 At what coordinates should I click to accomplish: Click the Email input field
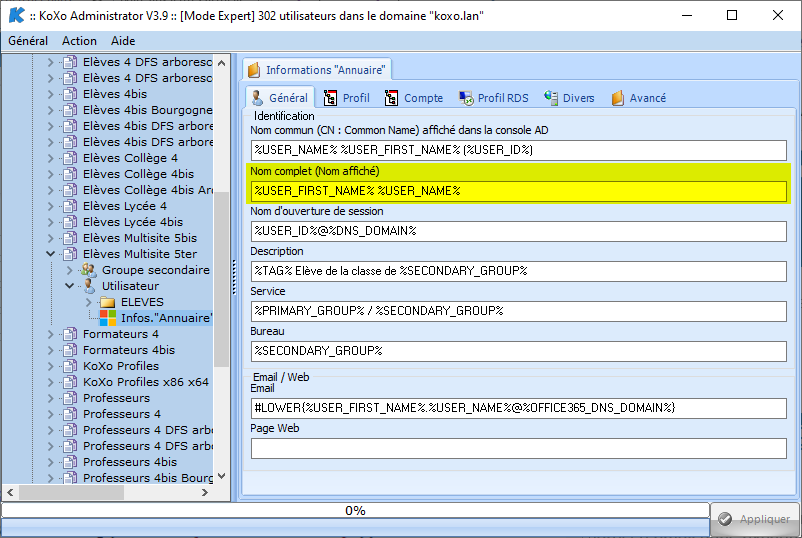point(519,408)
